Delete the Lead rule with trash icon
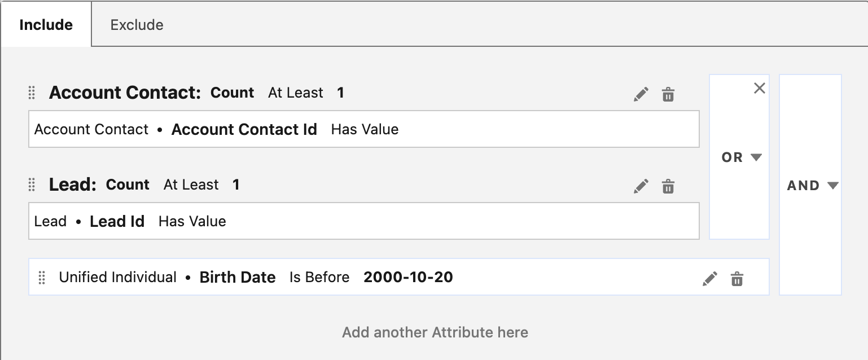This screenshot has height=360, width=868. coord(668,186)
